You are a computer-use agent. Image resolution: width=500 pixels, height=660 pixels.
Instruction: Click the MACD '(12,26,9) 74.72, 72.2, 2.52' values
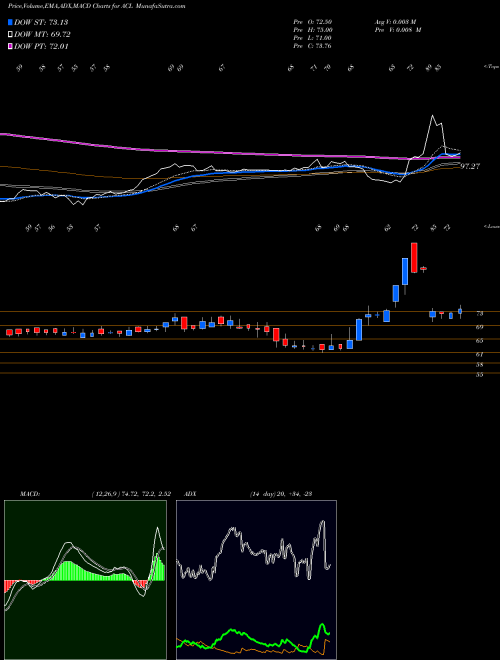pos(131,494)
